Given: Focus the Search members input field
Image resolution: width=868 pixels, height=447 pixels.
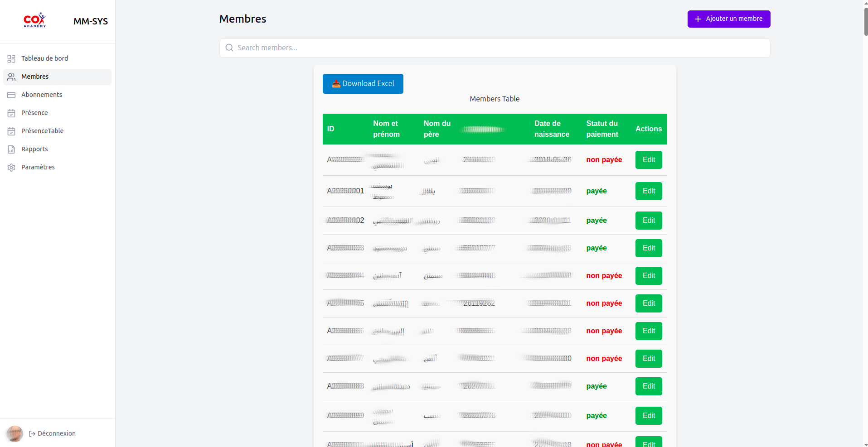Looking at the screenshot, I should [x=499, y=48].
